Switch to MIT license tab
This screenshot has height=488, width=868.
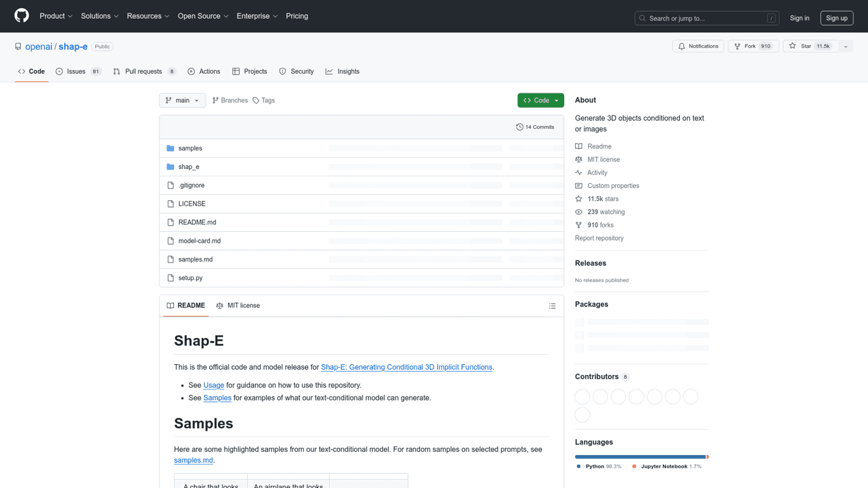coord(238,306)
